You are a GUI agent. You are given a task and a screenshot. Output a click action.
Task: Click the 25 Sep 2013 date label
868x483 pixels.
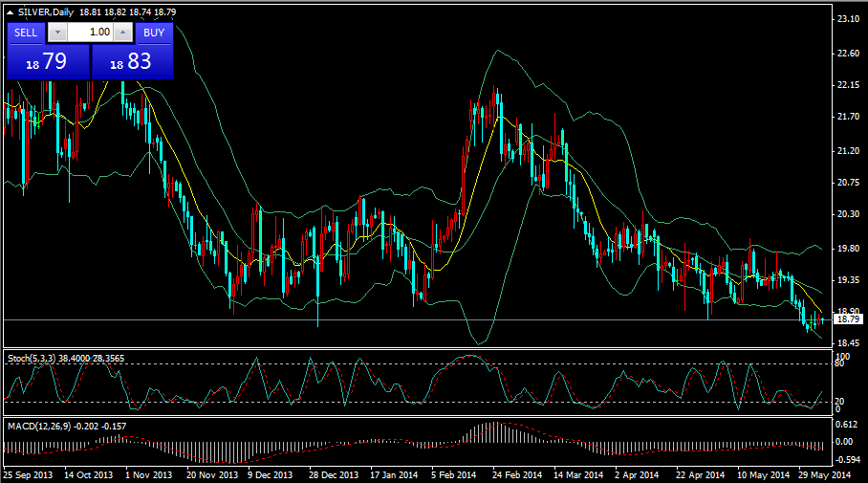tap(28, 474)
